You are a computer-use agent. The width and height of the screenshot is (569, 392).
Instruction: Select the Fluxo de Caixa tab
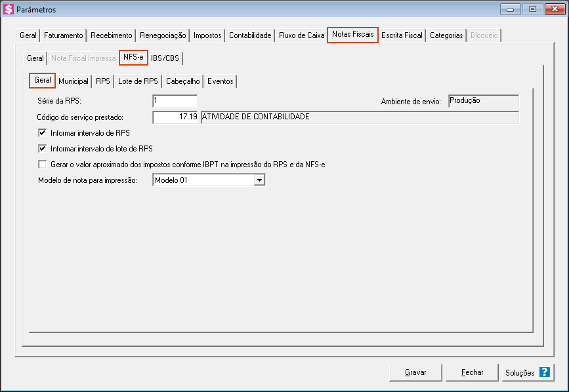[x=301, y=35]
